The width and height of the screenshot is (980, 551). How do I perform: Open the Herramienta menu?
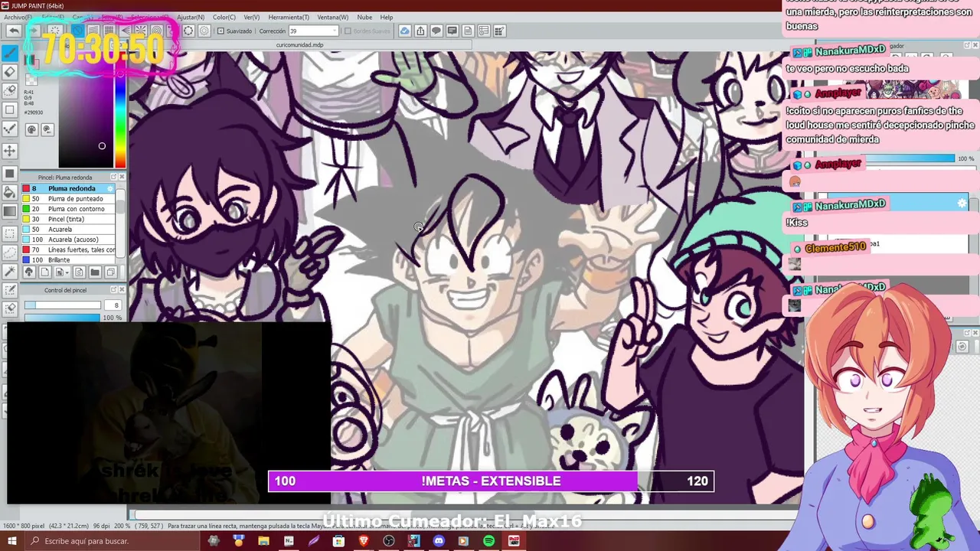(289, 17)
